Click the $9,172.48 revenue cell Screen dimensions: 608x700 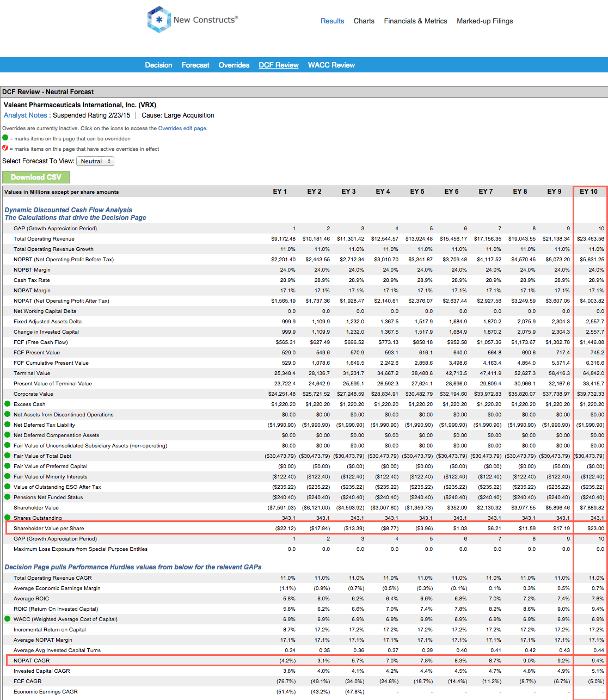click(283, 238)
